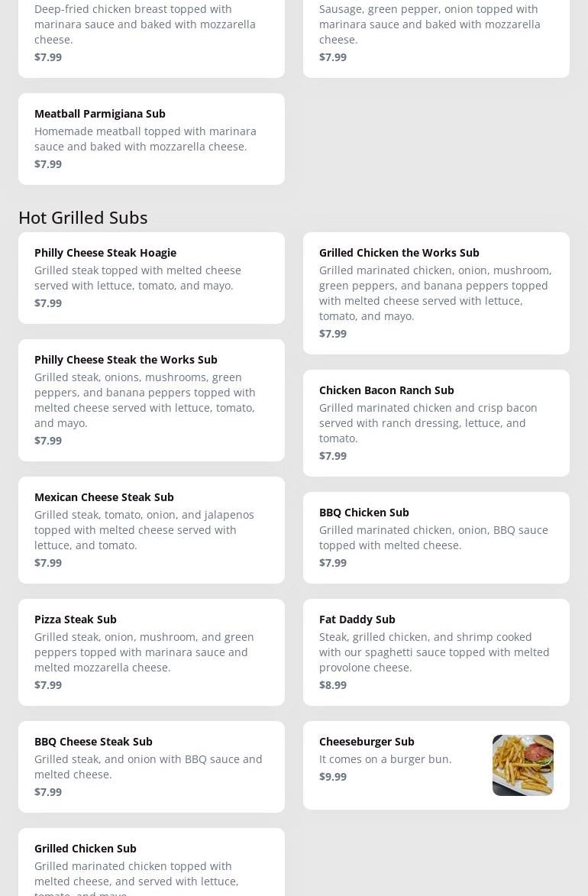
Task: Choose Grilled Chicken the Works Sub
Action: (x=436, y=293)
